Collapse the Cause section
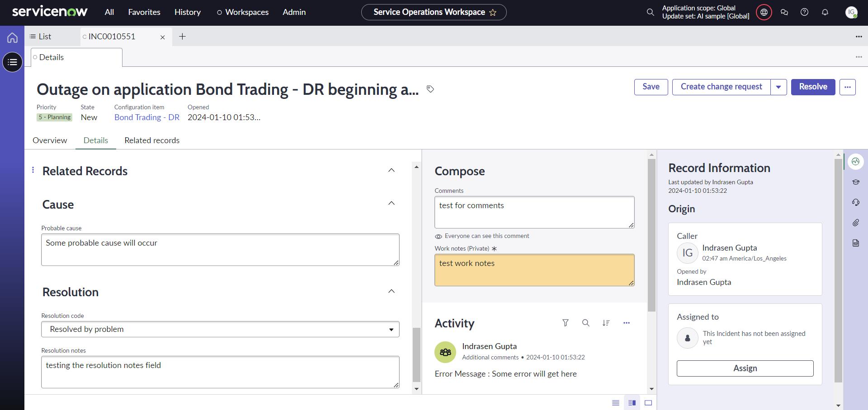 click(x=392, y=203)
